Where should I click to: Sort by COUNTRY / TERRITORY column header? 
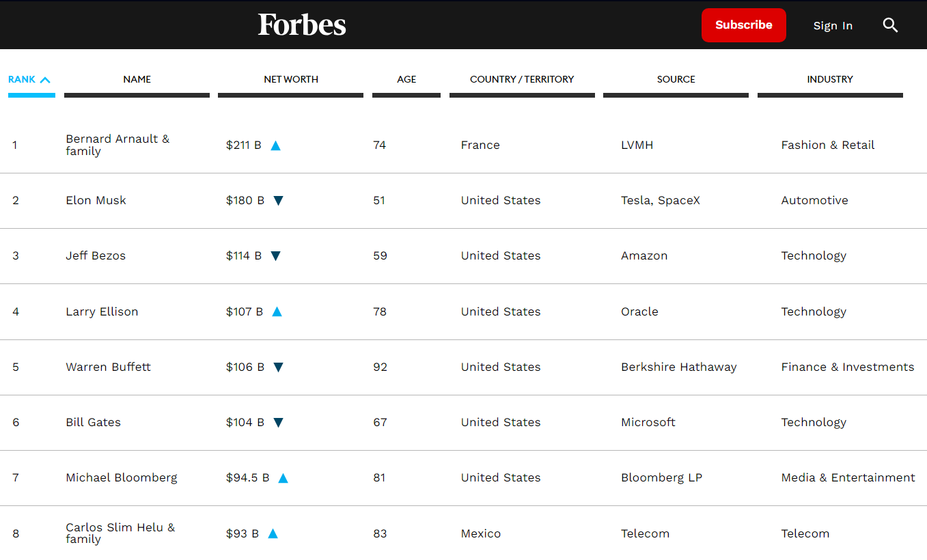coord(522,79)
